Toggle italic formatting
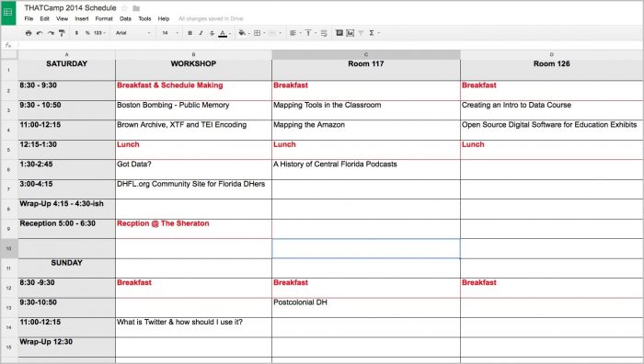This screenshot has height=364, width=644. [x=201, y=33]
